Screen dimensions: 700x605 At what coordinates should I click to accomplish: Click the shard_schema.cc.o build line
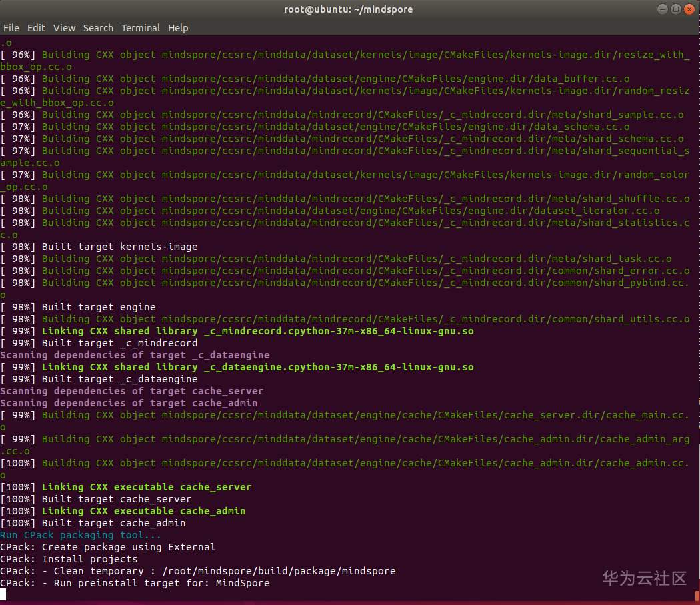point(342,139)
